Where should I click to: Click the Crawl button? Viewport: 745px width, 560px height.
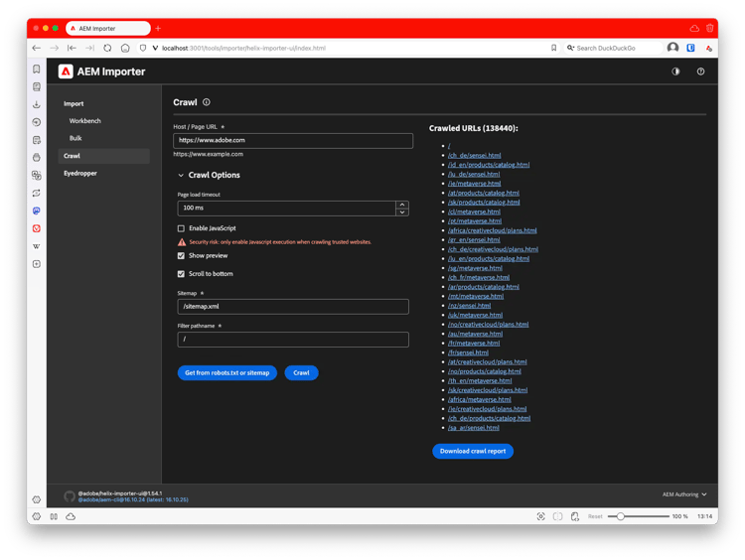click(301, 373)
